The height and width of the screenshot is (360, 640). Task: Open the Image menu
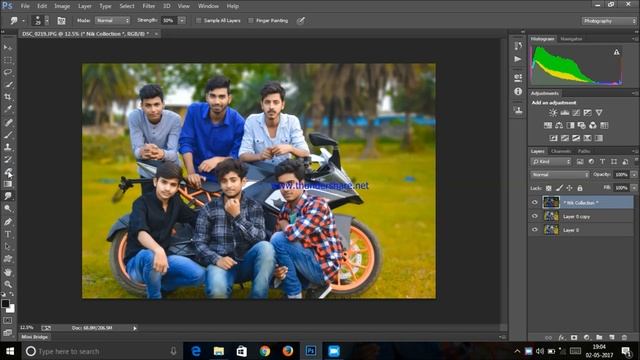tap(62, 6)
